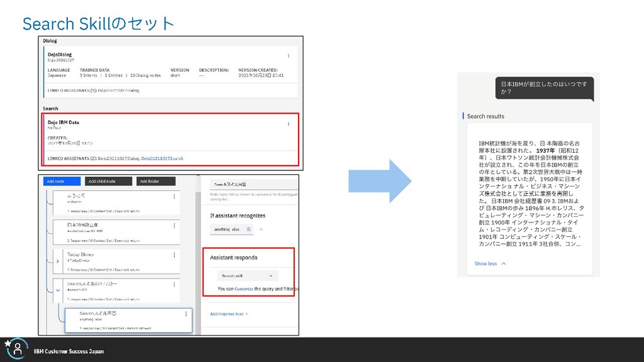Viewport: 644px width, 362px height.
Task: Expand the Today Dinner node children
Action: click(57, 261)
